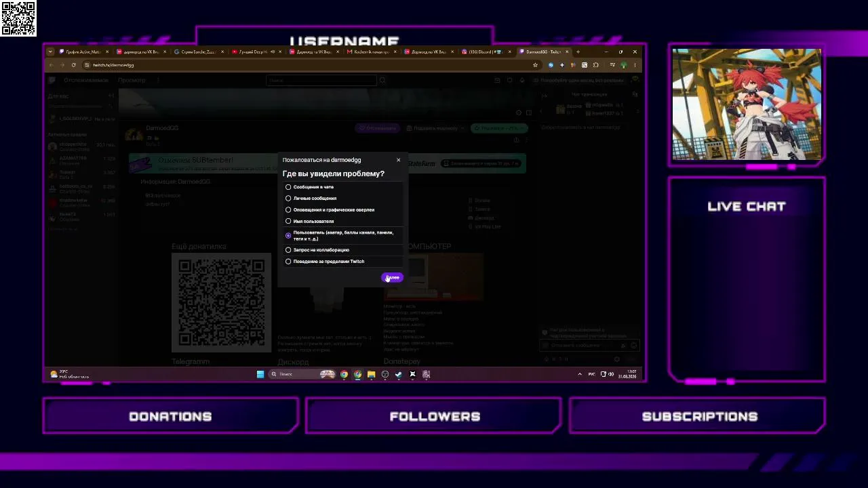Screen dimensions: 868x488
Task: Click the volume icon in system tray
Action: [611, 374]
